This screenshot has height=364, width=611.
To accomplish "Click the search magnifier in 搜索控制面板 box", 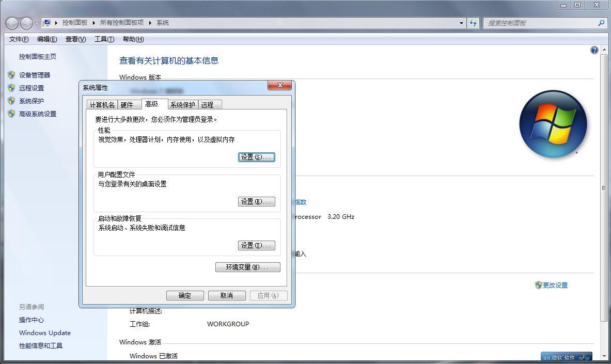I will [601, 23].
